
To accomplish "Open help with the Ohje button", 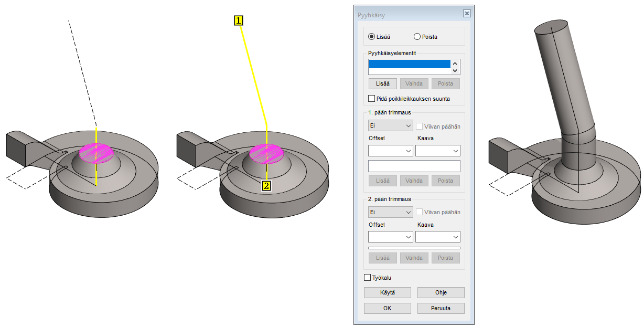I will [441, 292].
